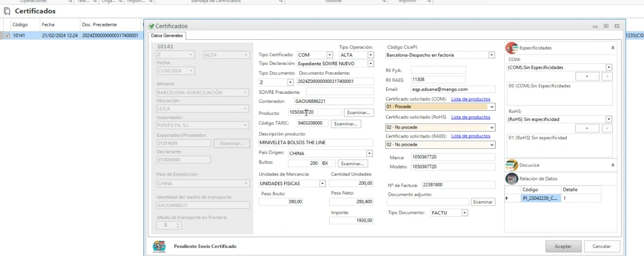Click the Especificidades panel icon
644x256 pixels.
pyautogui.click(x=512, y=48)
